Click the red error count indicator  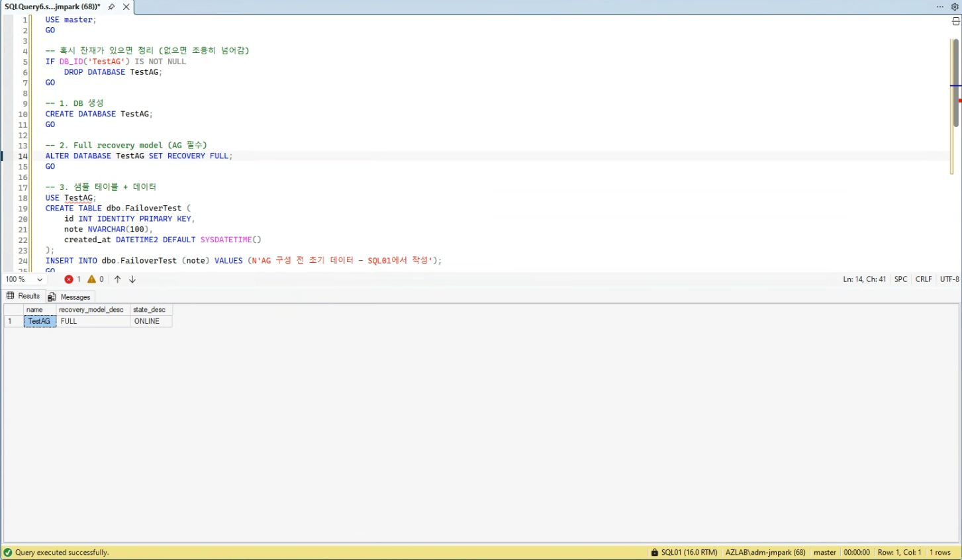point(72,279)
